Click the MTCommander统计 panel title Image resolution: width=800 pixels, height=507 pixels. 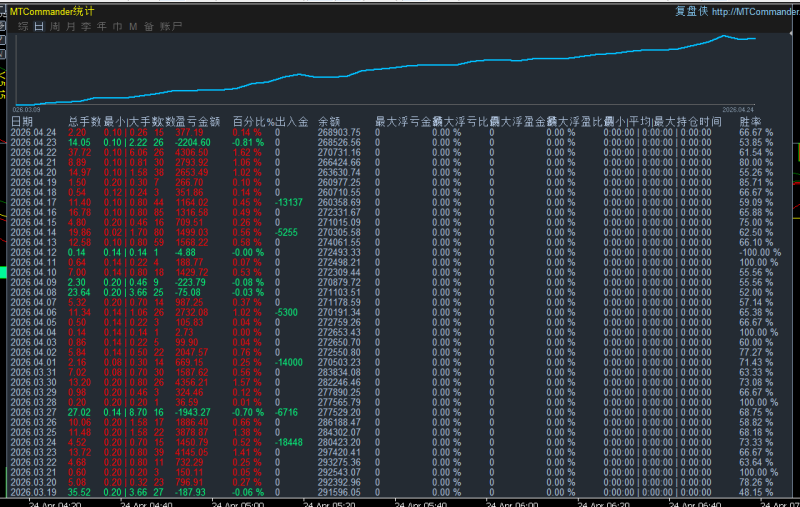pyautogui.click(x=52, y=11)
